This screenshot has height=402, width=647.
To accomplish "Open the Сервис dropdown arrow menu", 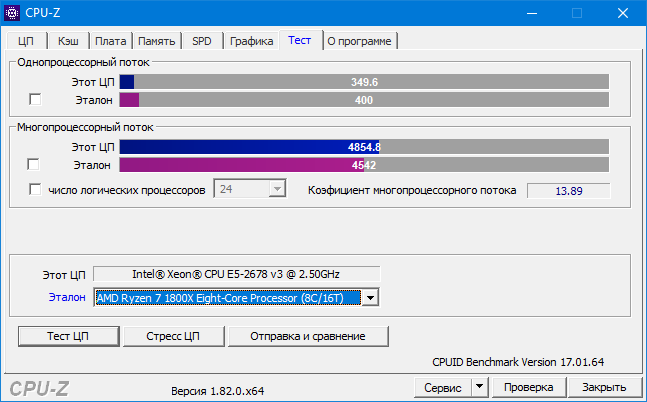I will (x=479, y=387).
